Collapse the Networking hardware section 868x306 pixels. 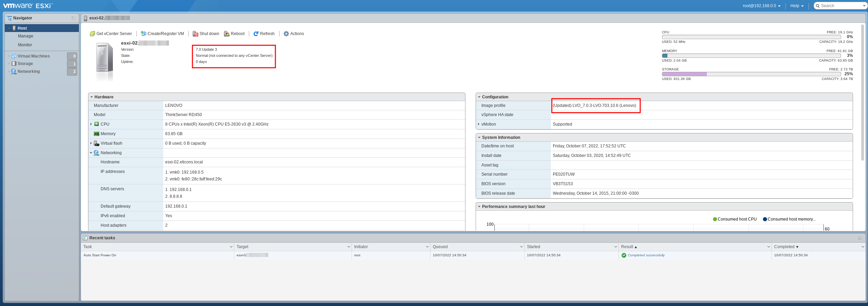point(91,153)
